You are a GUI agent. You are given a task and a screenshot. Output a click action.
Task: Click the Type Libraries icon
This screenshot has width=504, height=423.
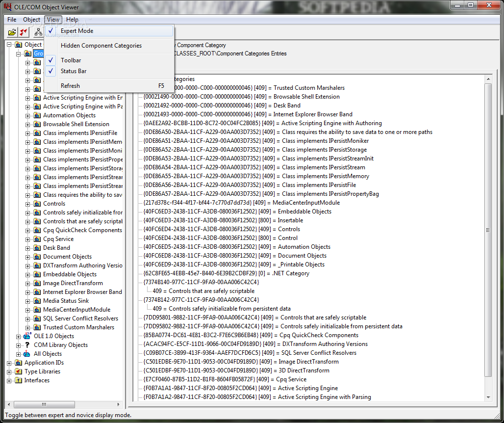(18, 371)
